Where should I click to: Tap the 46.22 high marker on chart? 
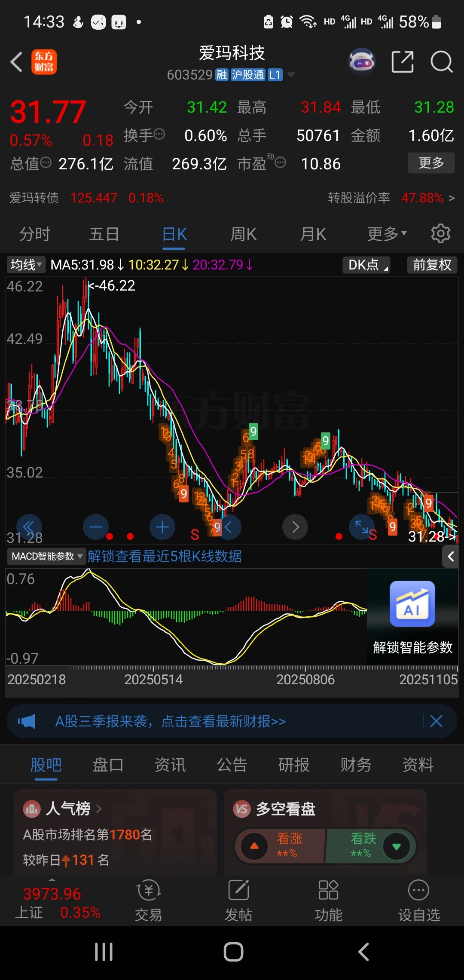point(112,285)
